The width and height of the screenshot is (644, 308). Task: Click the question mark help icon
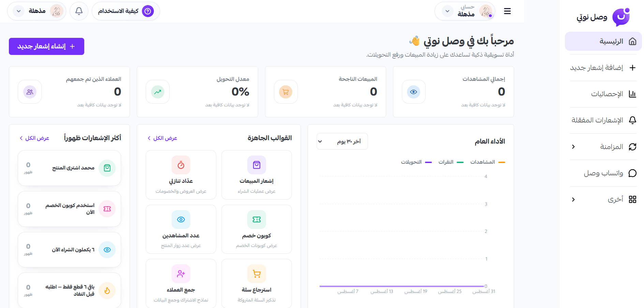(x=148, y=11)
